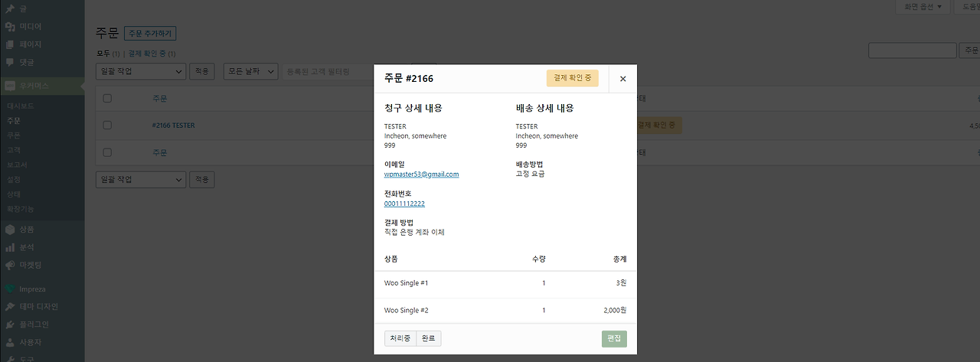Go to the 고객 submenu item
The height and width of the screenshot is (362, 980).
pyautogui.click(x=14, y=150)
